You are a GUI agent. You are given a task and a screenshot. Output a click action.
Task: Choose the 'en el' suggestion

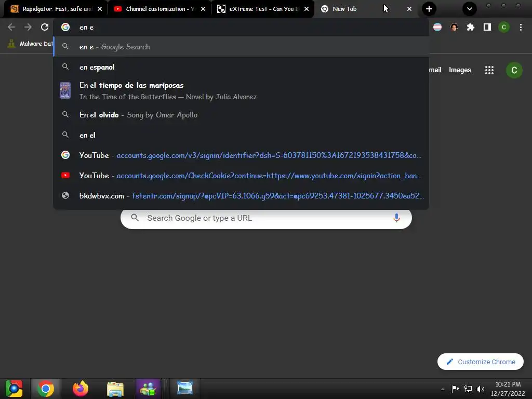(x=241, y=135)
